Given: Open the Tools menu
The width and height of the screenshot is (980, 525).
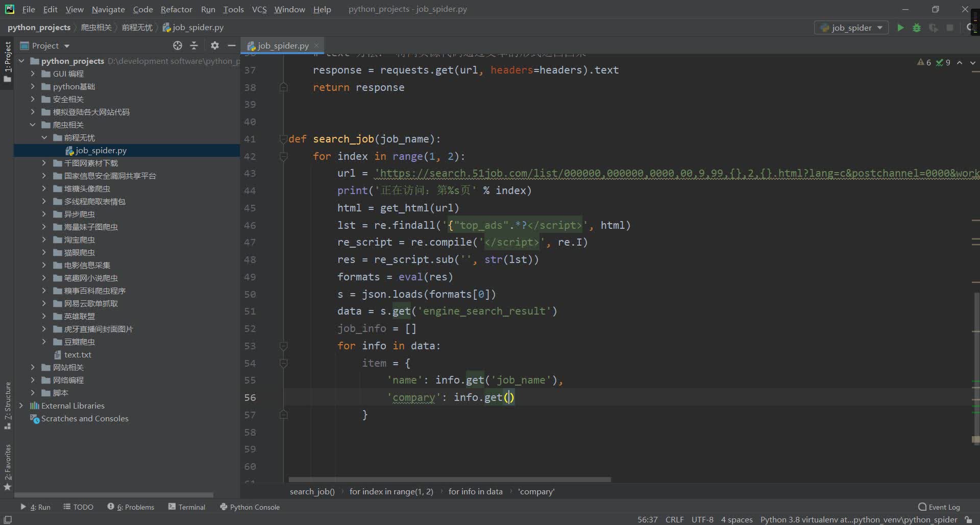Looking at the screenshot, I should (233, 9).
